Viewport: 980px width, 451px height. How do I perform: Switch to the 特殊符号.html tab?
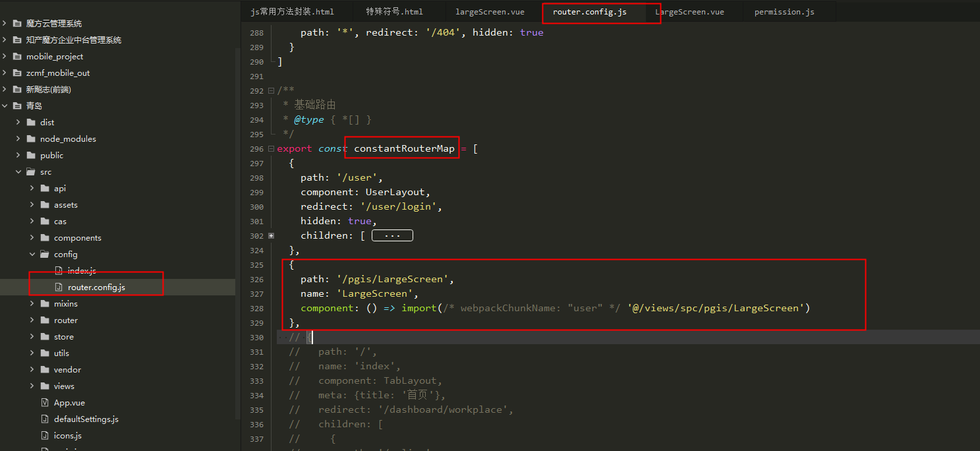(394, 12)
